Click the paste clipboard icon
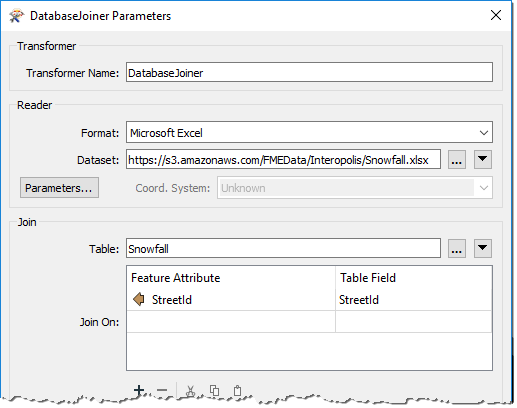Viewport: 517px width, 408px height. point(237,390)
